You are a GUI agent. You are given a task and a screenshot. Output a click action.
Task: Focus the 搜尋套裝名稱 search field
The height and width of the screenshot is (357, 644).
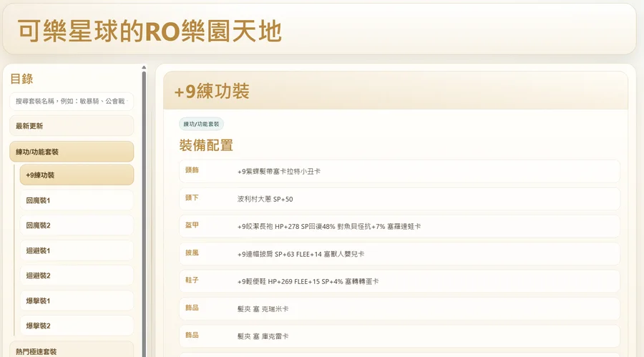pos(72,102)
